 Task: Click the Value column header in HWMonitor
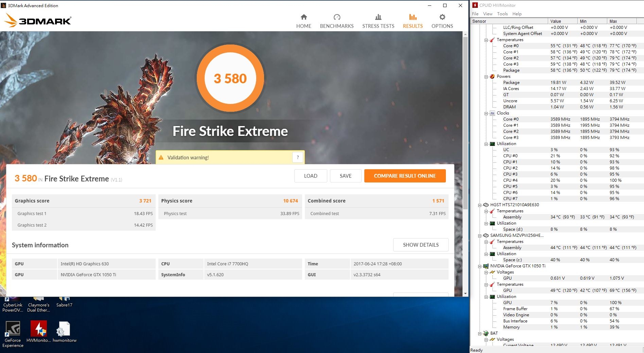pos(562,21)
